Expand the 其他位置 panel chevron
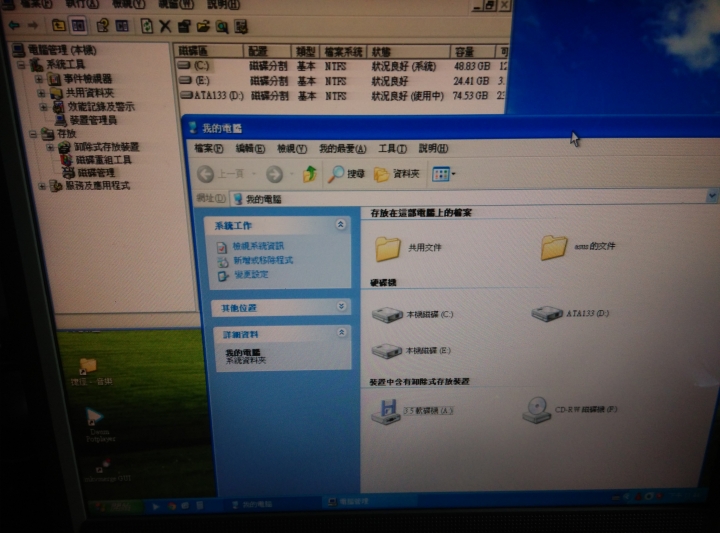The width and height of the screenshot is (720, 533). tap(341, 306)
